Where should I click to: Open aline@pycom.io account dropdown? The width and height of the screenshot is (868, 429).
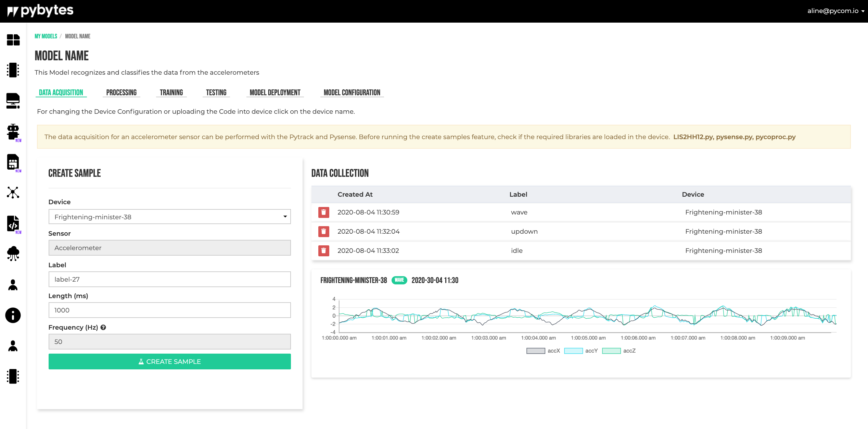click(x=835, y=11)
